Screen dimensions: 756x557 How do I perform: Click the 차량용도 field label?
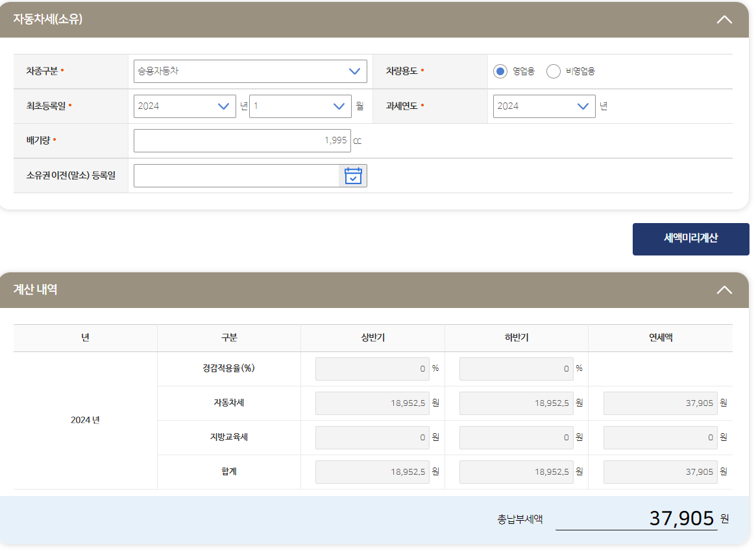(402, 71)
